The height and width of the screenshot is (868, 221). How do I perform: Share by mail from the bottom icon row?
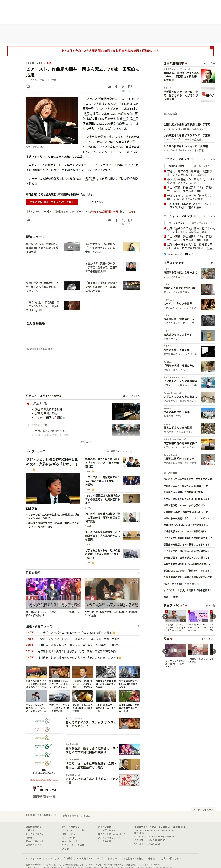click(109, 220)
